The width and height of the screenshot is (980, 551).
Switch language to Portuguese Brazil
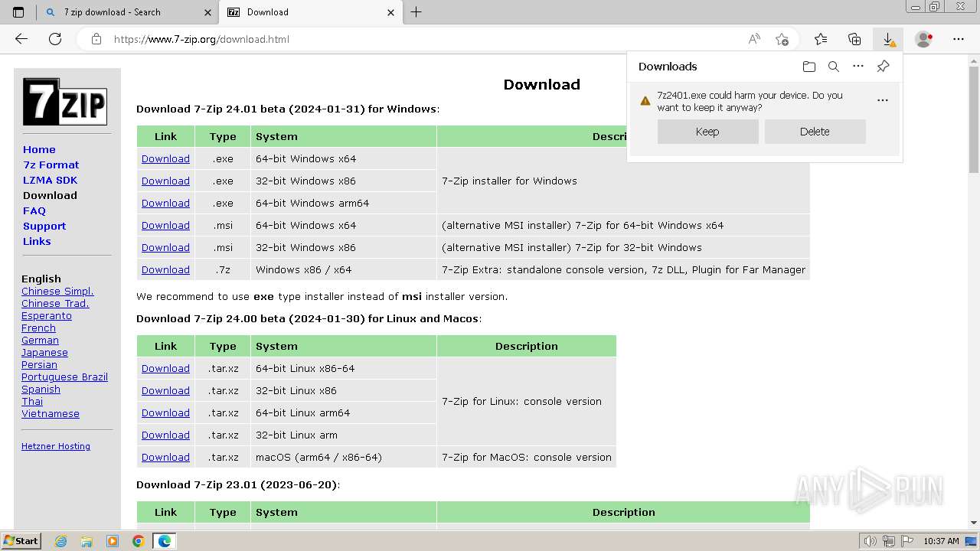pos(64,377)
